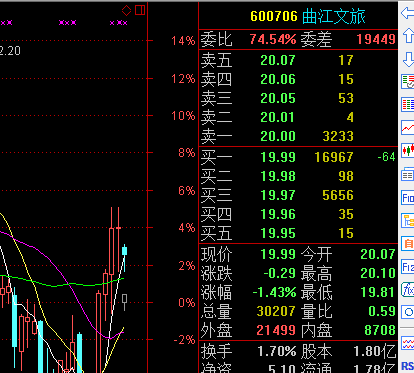414x373 pixels.
Task: Click the 外盘 value 21499
Action: (276, 330)
